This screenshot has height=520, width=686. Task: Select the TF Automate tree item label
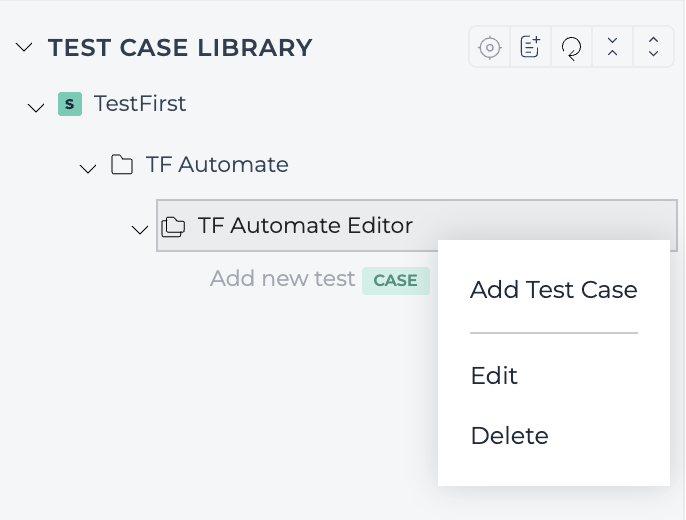[217, 164]
